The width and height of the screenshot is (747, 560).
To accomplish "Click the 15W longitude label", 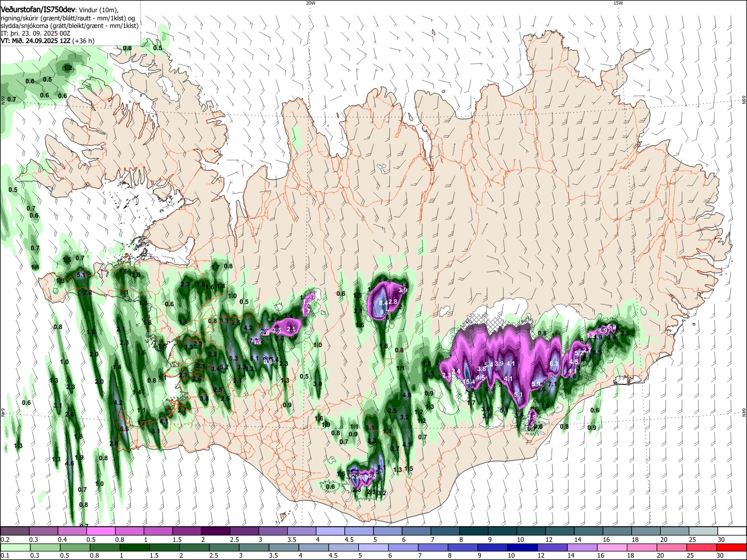I will [618, 3].
